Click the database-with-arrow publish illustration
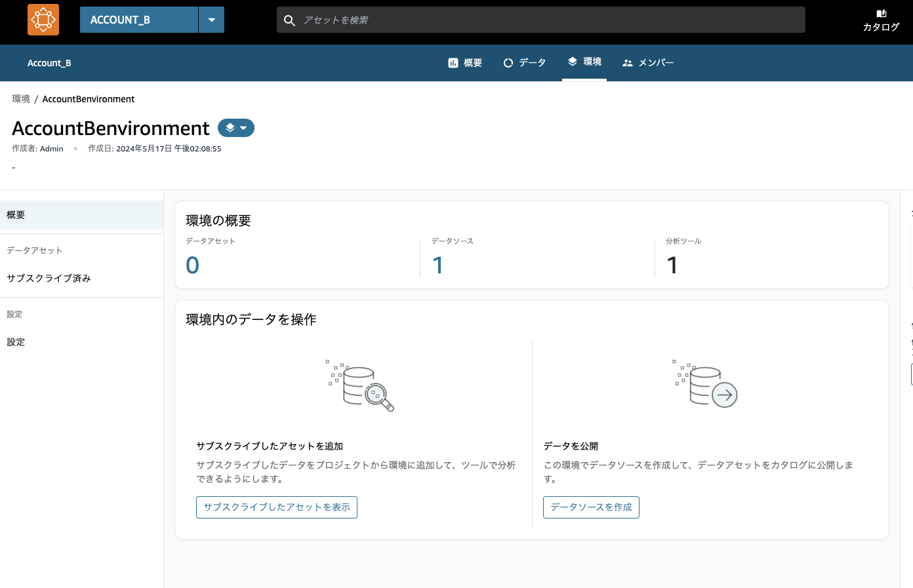The height and width of the screenshot is (588, 913). (706, 386)
